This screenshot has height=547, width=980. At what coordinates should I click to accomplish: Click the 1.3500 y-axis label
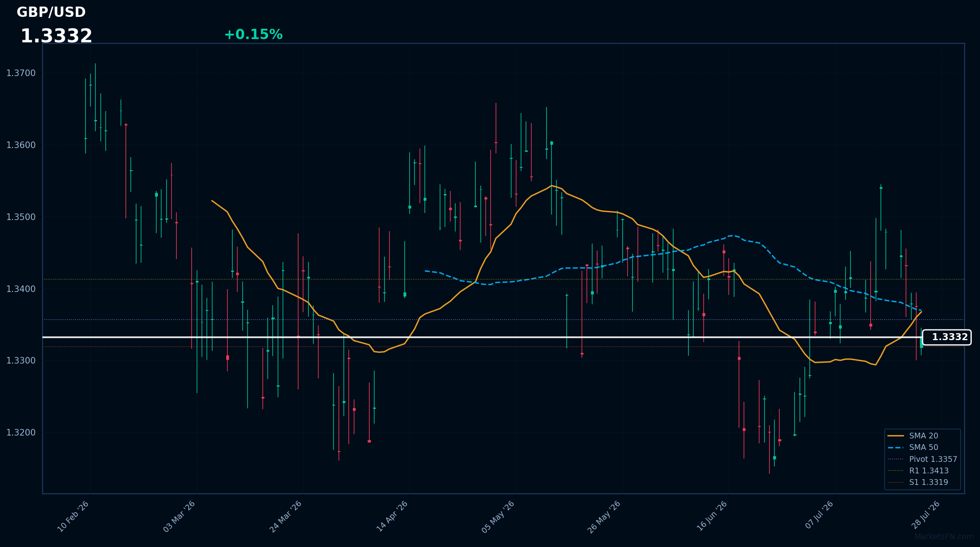(21, 217)
